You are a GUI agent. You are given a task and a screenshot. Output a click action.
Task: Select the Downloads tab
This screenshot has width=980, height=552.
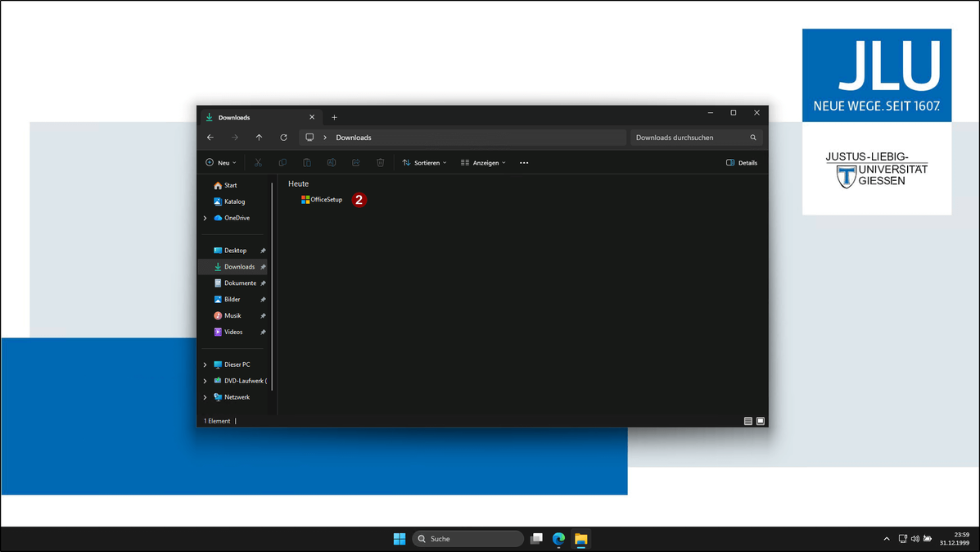click(260, 118)
